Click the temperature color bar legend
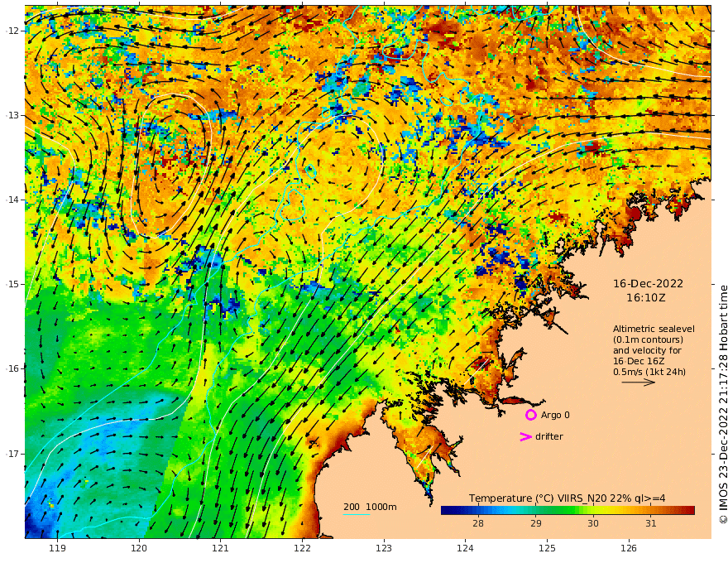Image resolution: width=728 pixels, height=563 pixels. (568, 511)
